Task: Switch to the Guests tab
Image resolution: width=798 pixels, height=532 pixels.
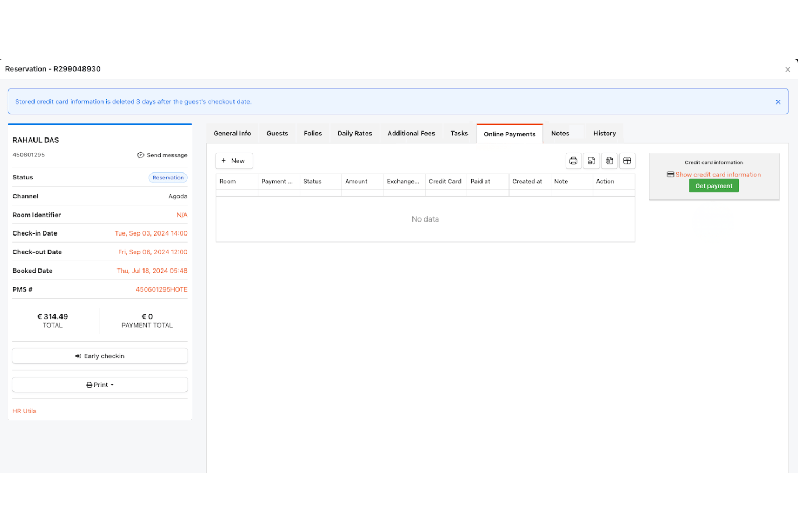Action: tap(277, 134)
